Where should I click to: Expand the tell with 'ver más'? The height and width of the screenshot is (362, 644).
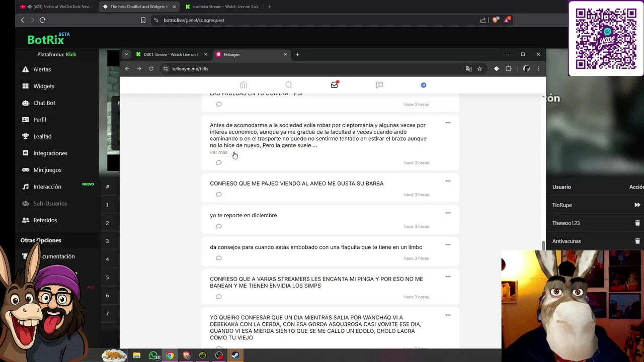click(x=218, y=152)
